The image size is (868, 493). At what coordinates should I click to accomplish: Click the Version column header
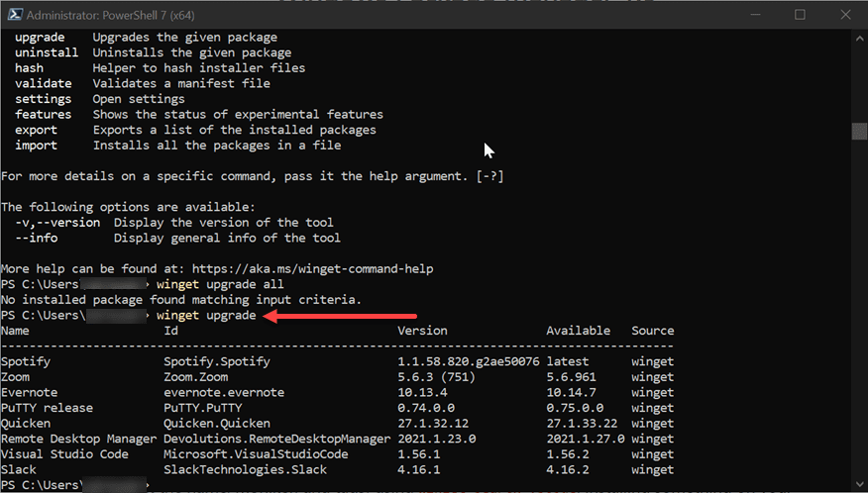click(422, 331)
